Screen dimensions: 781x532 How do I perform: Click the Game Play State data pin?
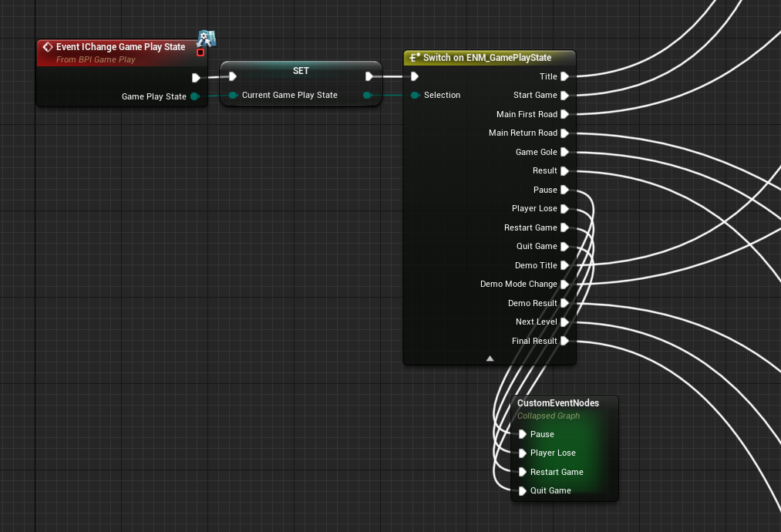pyautogui.click(x=195, y=96)
